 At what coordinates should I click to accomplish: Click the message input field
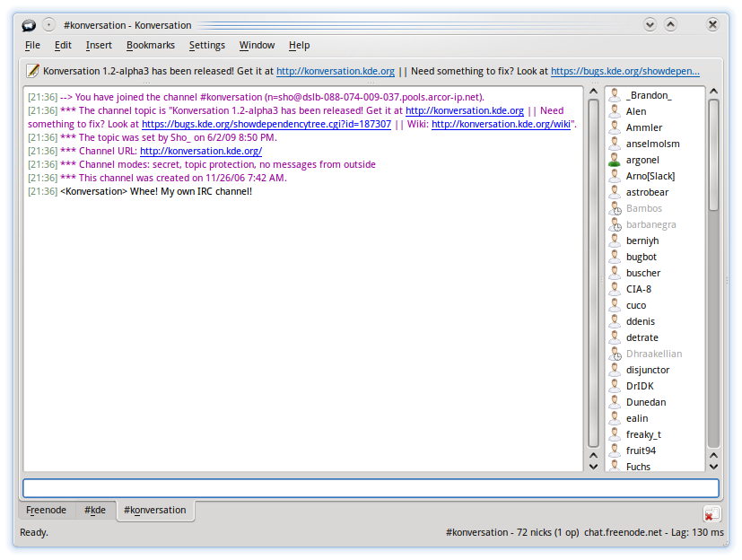371,488
